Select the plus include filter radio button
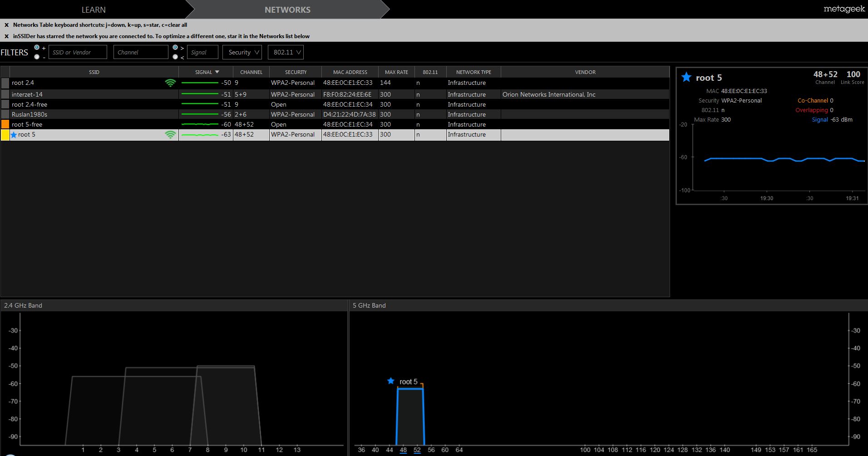Viewport: 868px width, 456px height. click(37, 48)
